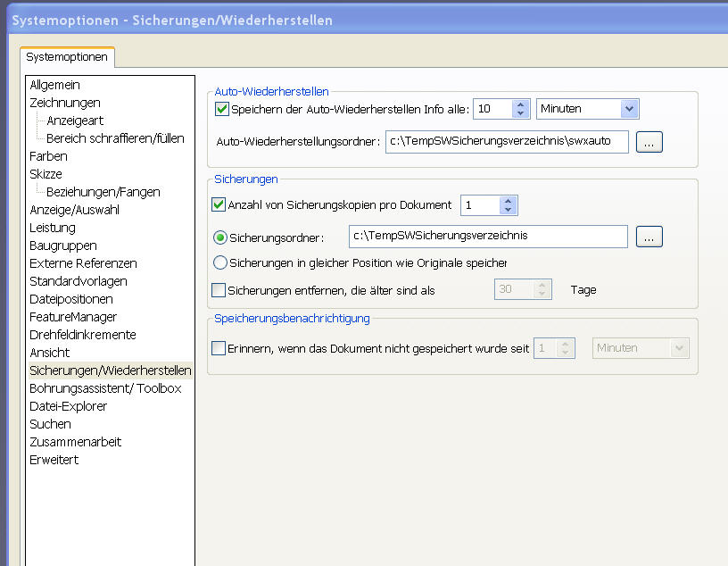Click the Sicherungsordner path text field
728x566 pixels.
(x=487, y=237)
